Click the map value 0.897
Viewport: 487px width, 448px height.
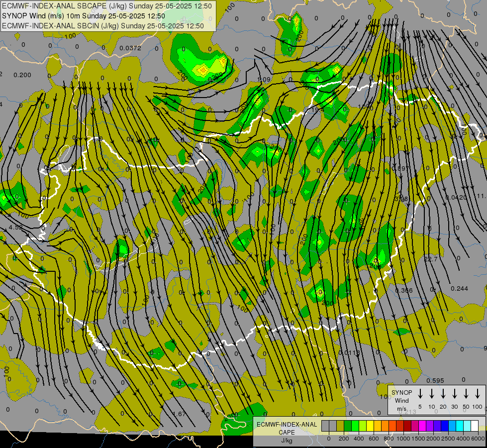click(400, 169)
